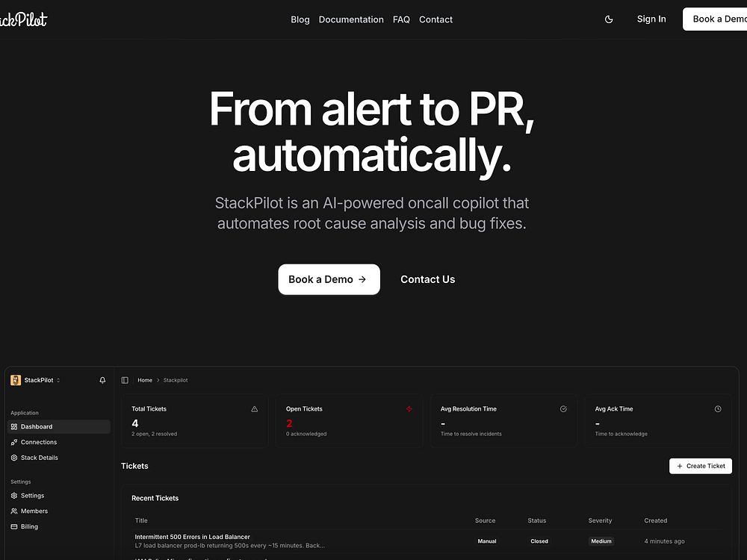The image size is (747, 560).
Task: Click the header Book a Demo button
Action: [x=715, y=19]
